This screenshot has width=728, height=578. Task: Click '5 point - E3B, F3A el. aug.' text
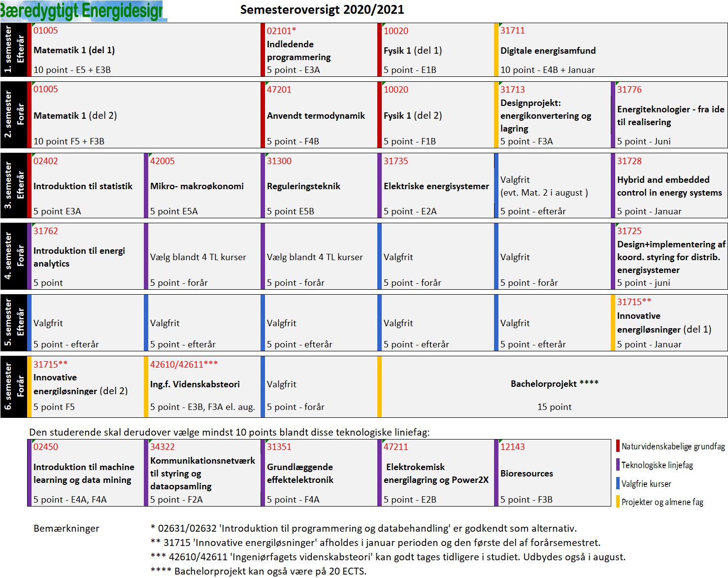[202, 407]
